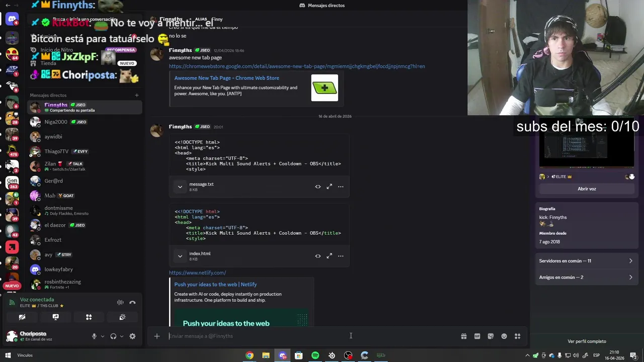Screen dimensions: 644x362
Task: Open Ger@rd direct message
Action: (x=85, y=181)
